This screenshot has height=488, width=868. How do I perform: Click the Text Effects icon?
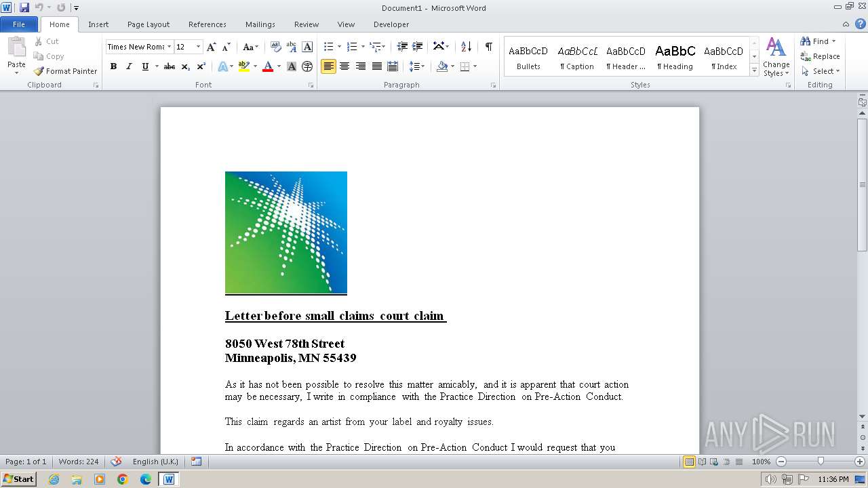click(222, 66)
